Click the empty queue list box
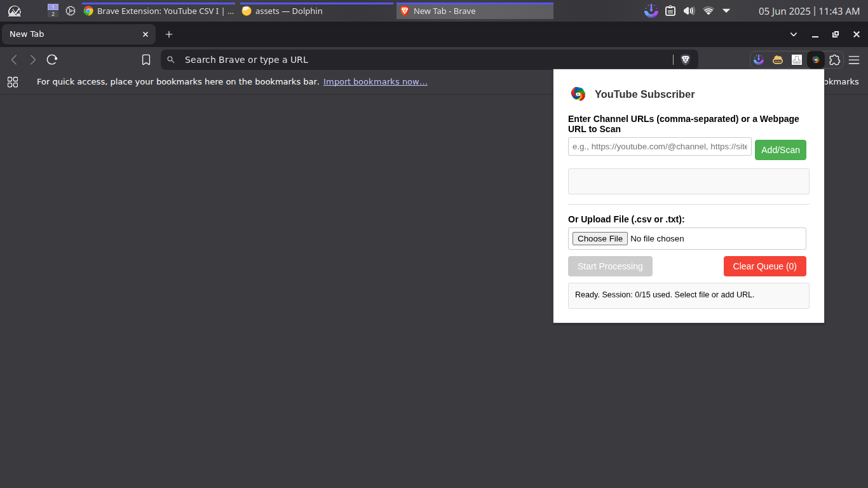Image resolution: width=868 pixels, height=488 pixels. point(689,181)
